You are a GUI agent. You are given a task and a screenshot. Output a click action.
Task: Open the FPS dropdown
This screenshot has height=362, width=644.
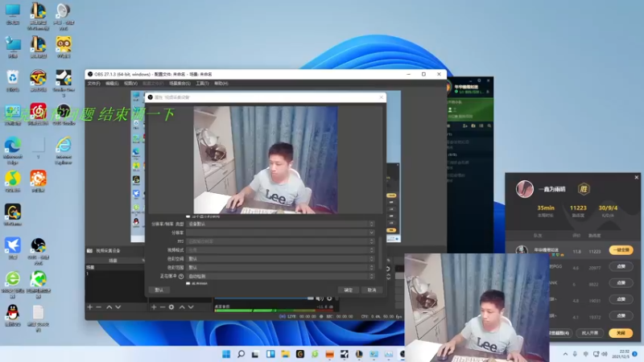[280, 241]
